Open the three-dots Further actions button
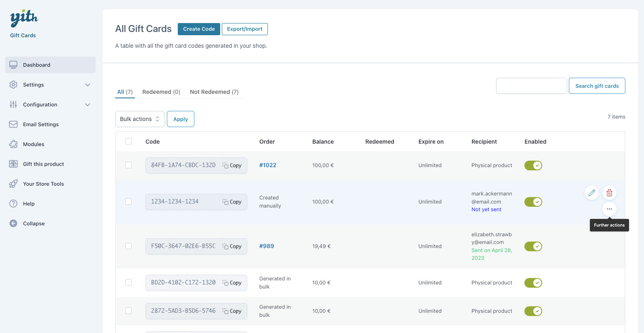The height and width of the screenshot is (333, 644). [609, 209]
